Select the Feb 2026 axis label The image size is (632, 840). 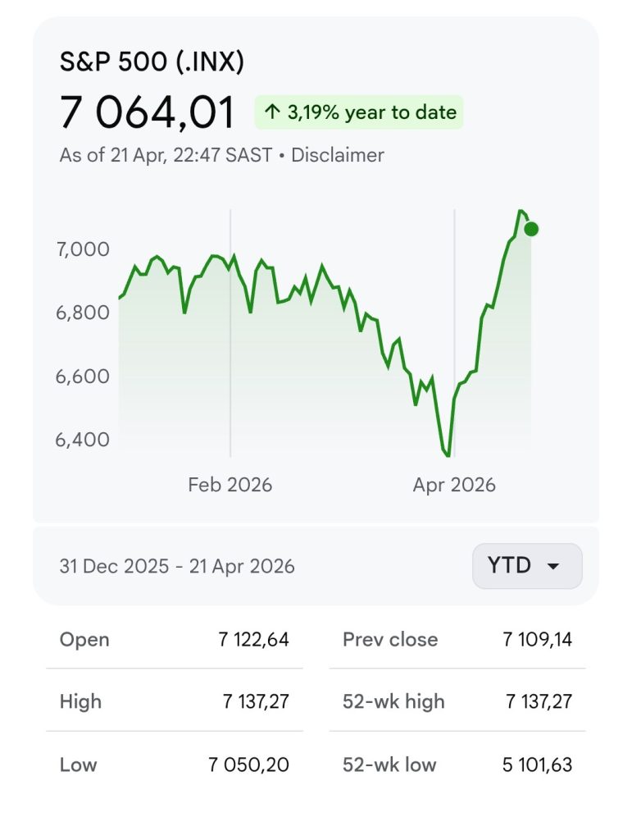(x=230, y=485)
